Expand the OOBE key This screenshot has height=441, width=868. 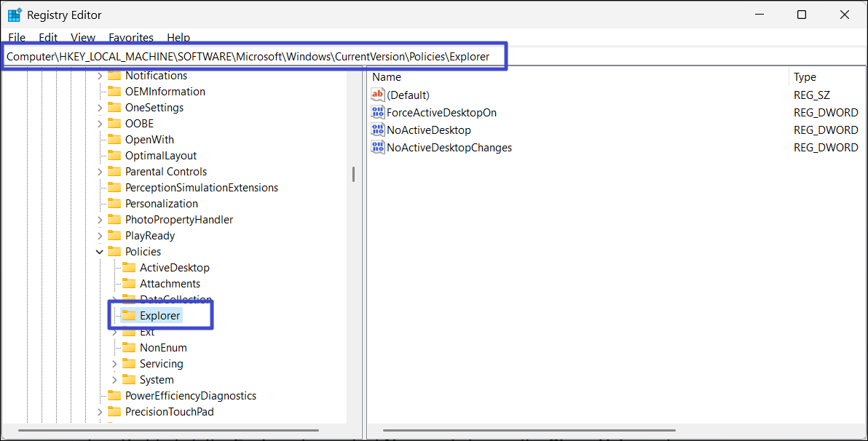pyautogui.click(x=100, y=124)
